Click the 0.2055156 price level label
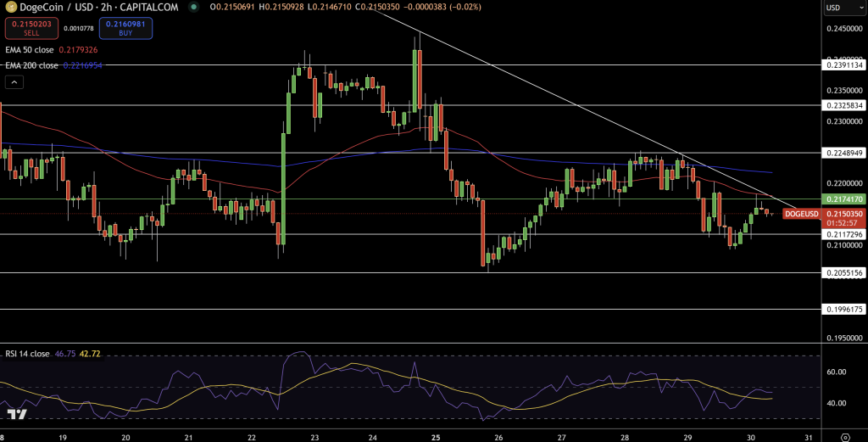The width and height of the screenshot is (868, 442). [x=845, y=272]
